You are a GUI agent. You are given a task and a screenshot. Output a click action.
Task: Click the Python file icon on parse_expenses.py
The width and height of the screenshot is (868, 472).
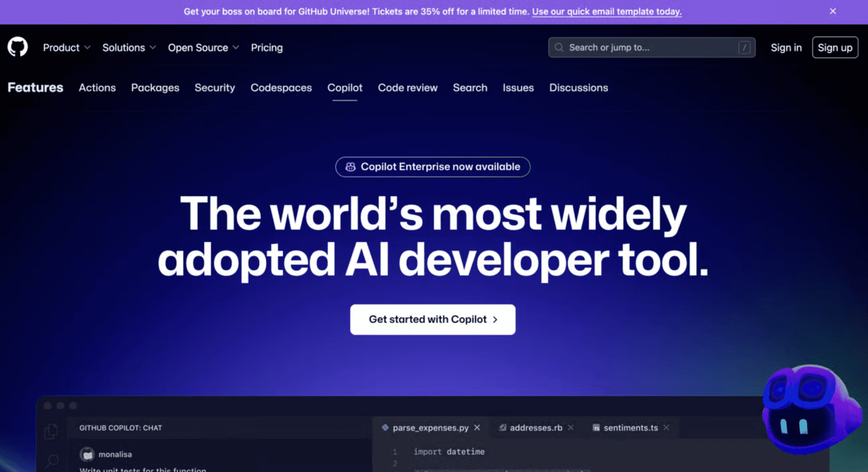[385, 427]
